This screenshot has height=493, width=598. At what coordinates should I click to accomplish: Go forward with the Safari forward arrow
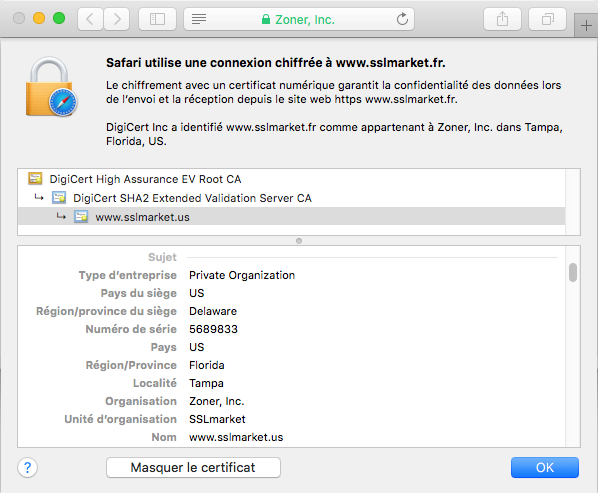[117, 19]
